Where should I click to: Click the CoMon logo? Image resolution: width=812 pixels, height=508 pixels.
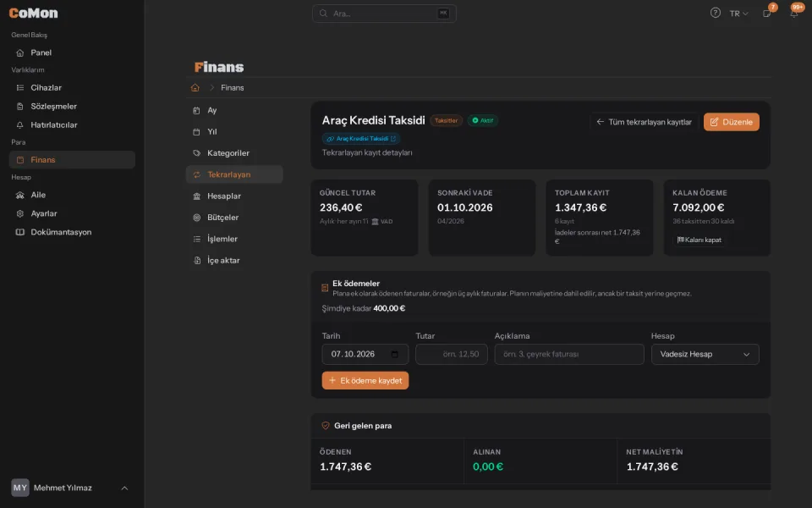click(x=33, y=13)
